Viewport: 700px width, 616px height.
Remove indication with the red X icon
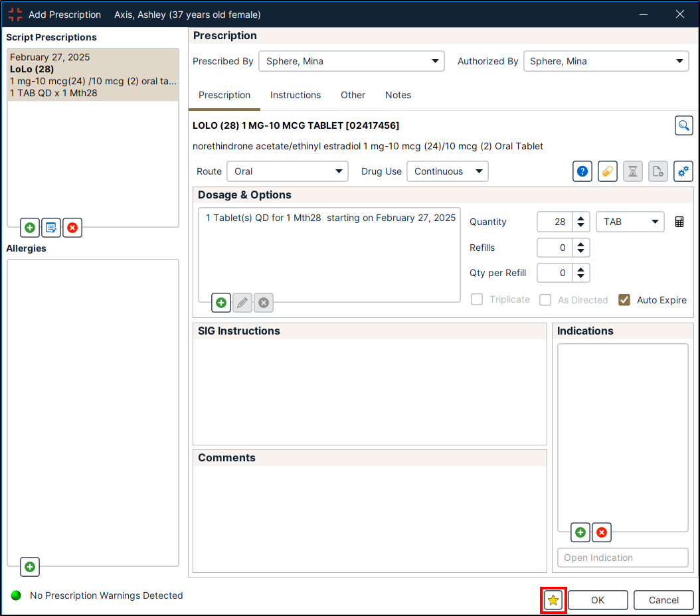[x=602, y=532]
